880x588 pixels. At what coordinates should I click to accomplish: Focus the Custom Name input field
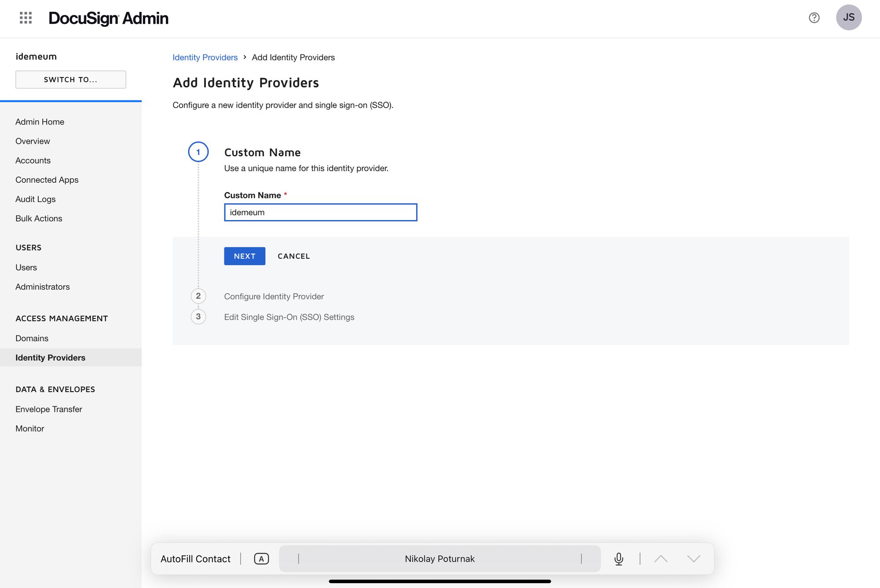(x=321, y=212)
